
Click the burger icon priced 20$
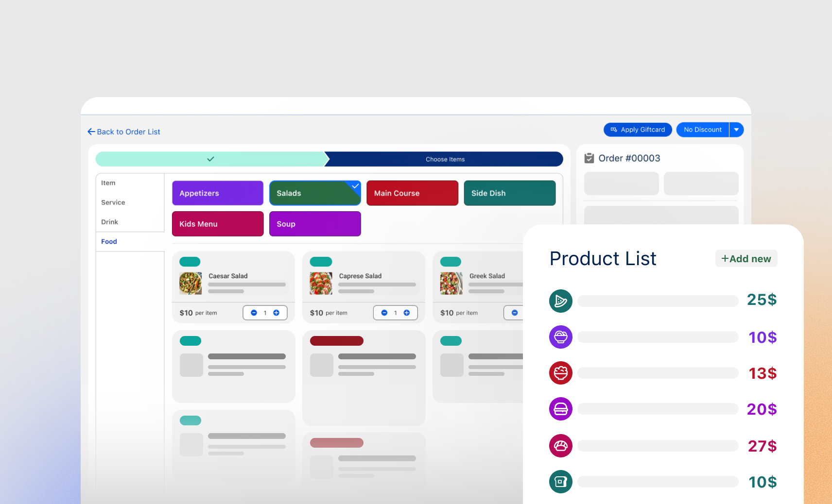560,409
